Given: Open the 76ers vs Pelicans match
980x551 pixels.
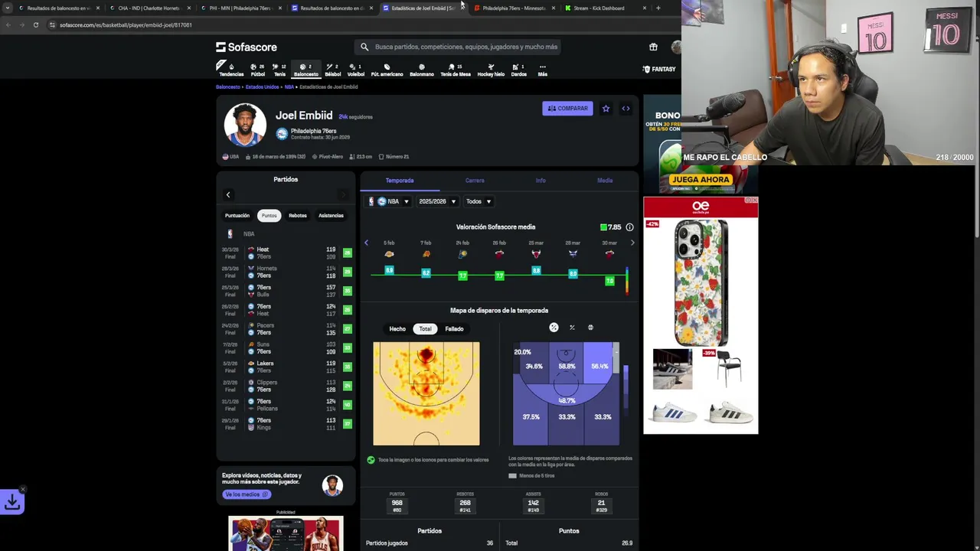Looking at the screenshot, I should coord(286,405).
